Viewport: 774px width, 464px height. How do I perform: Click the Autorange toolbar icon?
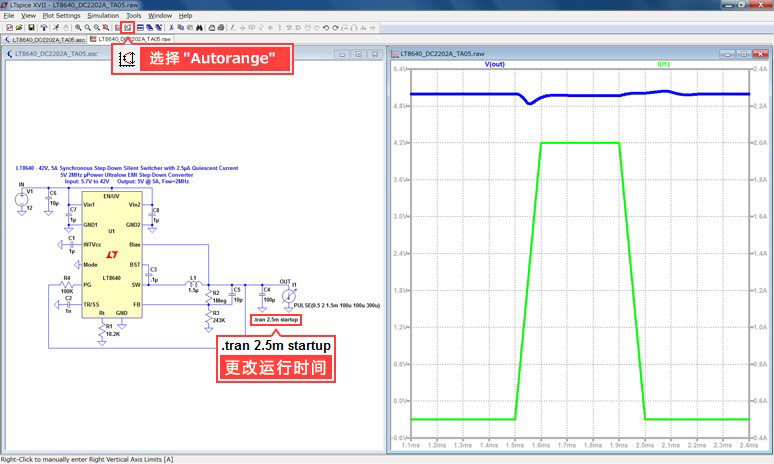[x=127, y=27]
